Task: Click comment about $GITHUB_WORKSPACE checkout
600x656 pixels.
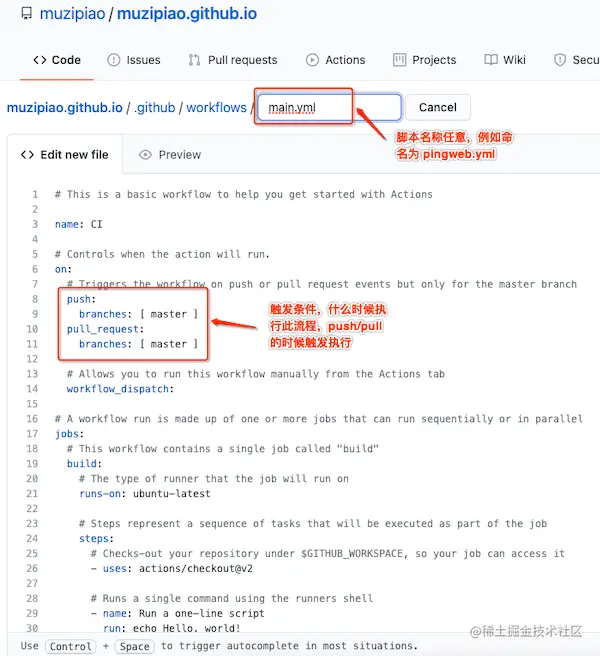Action: [x=328, y=553]
